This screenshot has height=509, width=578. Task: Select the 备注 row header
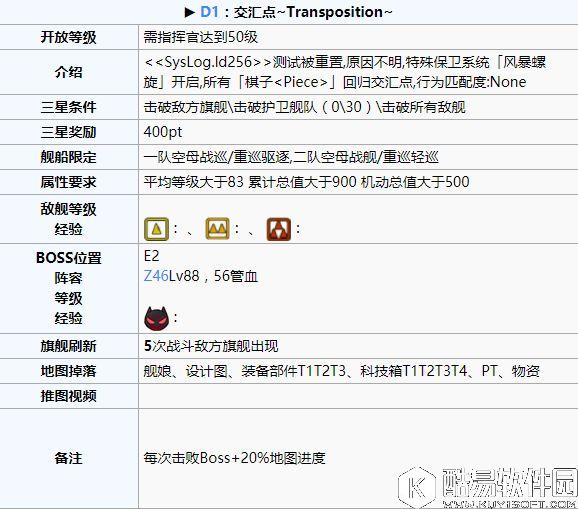coord(69,458)
